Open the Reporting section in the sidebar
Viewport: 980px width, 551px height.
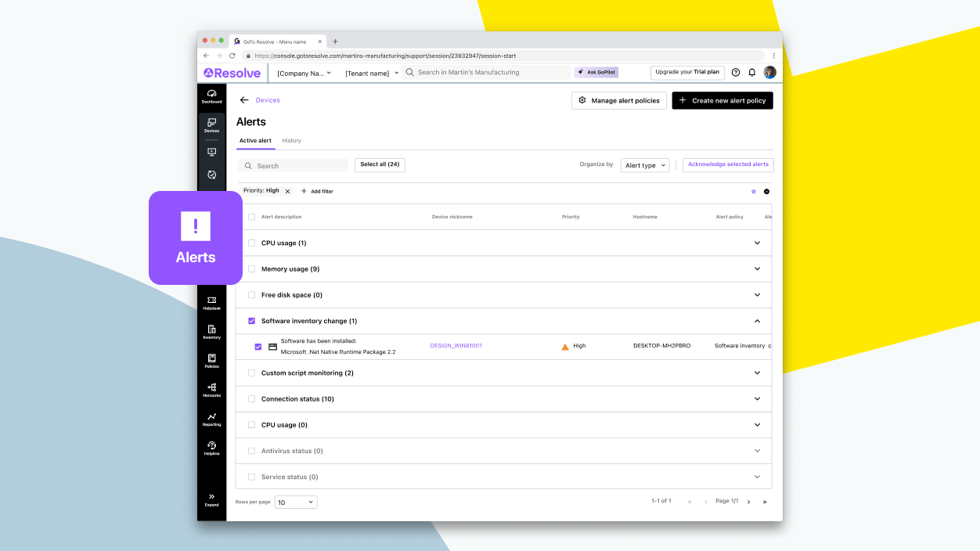click(x=211, y=419)
